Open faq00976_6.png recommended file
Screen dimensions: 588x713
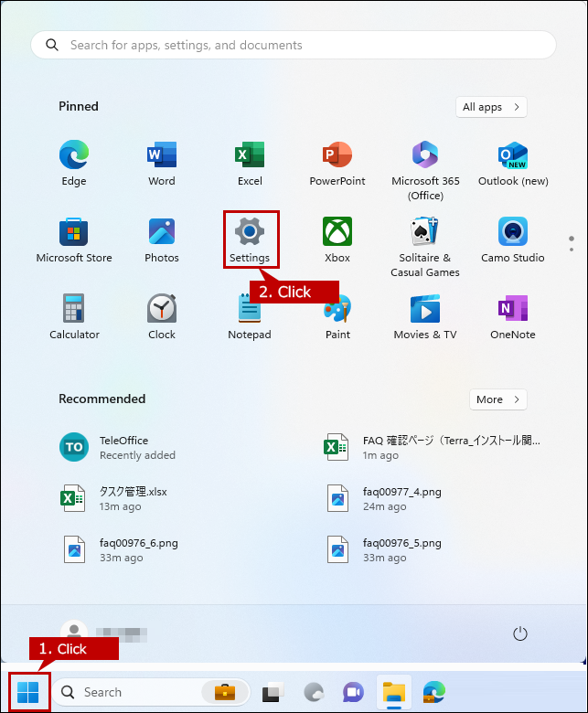(x=119, y=549)
